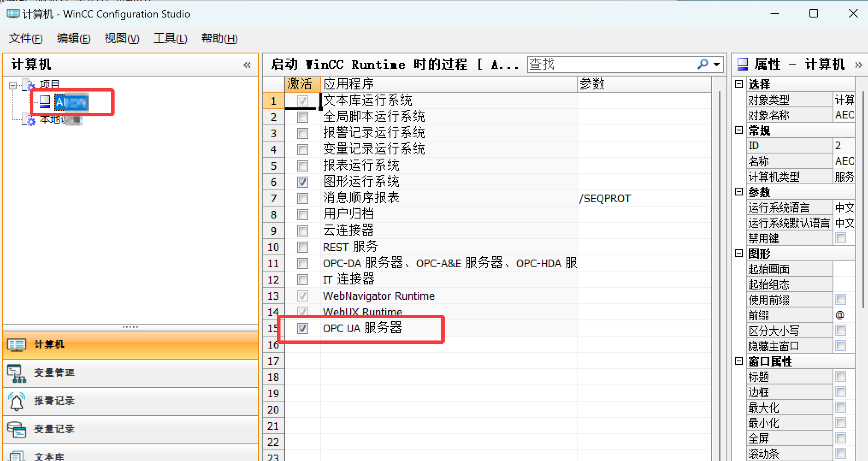Open 文本库 in the navigation bar
The image size is (868, 461).
coord(130,453)
